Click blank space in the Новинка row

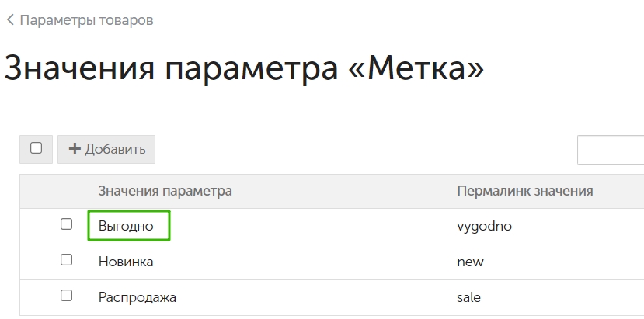[x=304, y=262]
